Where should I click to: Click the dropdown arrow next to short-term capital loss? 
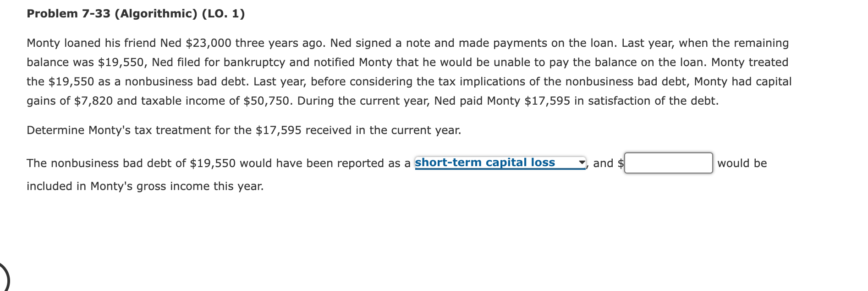point(581,162)
